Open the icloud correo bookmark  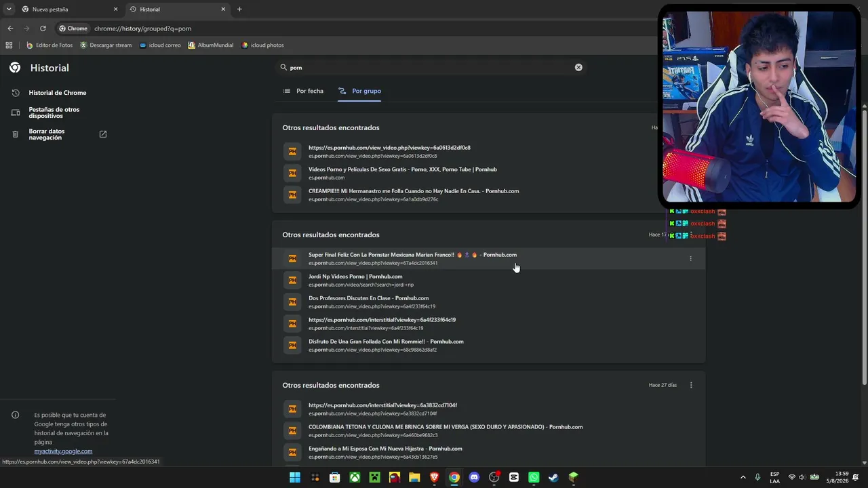(x=160, y=45)
